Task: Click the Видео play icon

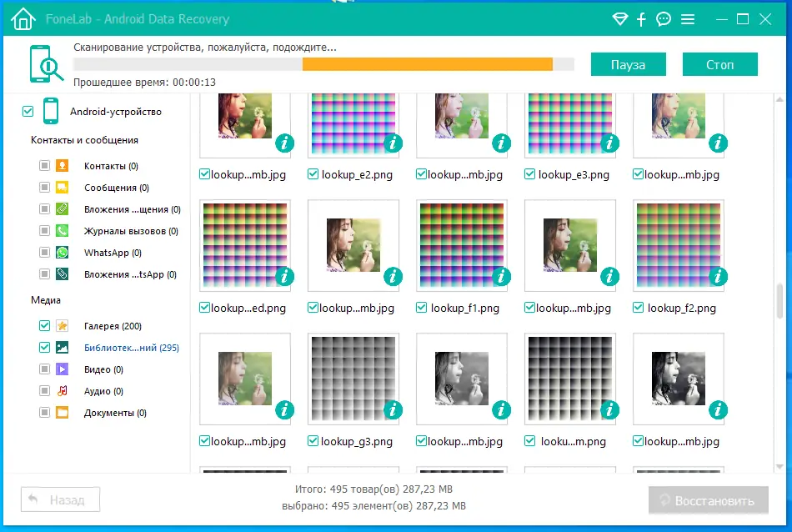Action: [63, 369]
